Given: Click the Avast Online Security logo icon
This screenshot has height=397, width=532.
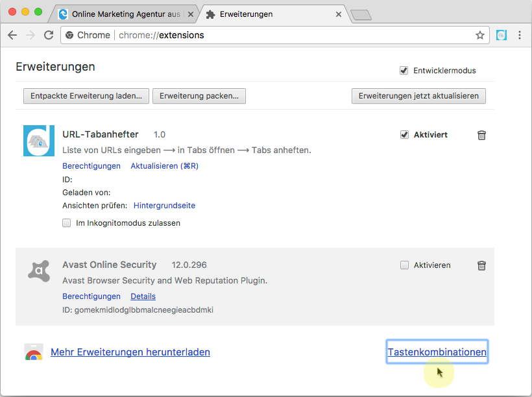Looking at the screenshot, I should click(x=39, y=270).
